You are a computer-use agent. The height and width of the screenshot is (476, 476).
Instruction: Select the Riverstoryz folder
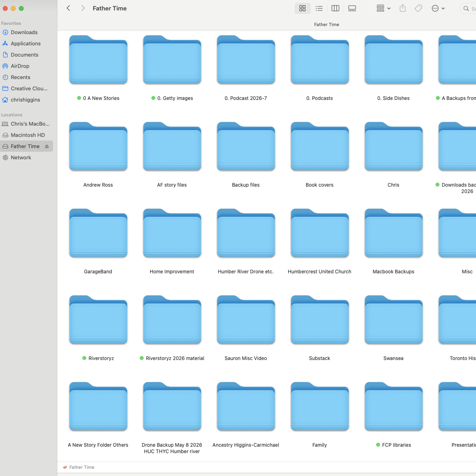(98, 319)
